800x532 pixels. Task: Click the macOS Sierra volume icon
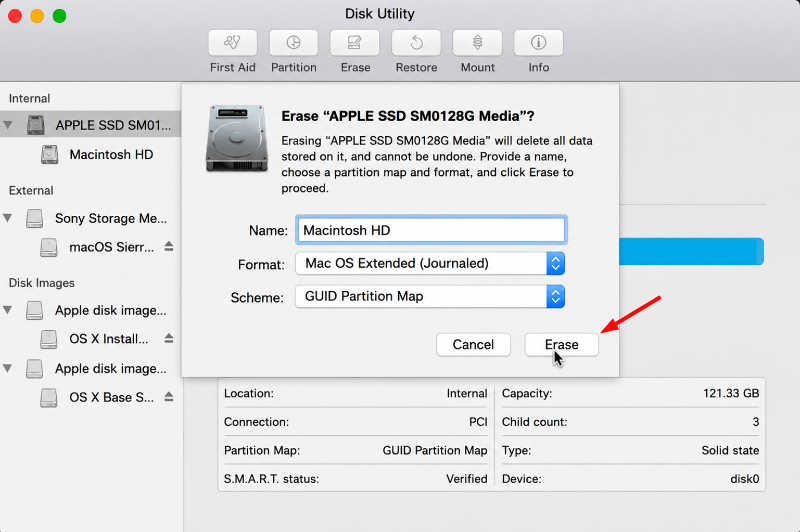(49, 247)
